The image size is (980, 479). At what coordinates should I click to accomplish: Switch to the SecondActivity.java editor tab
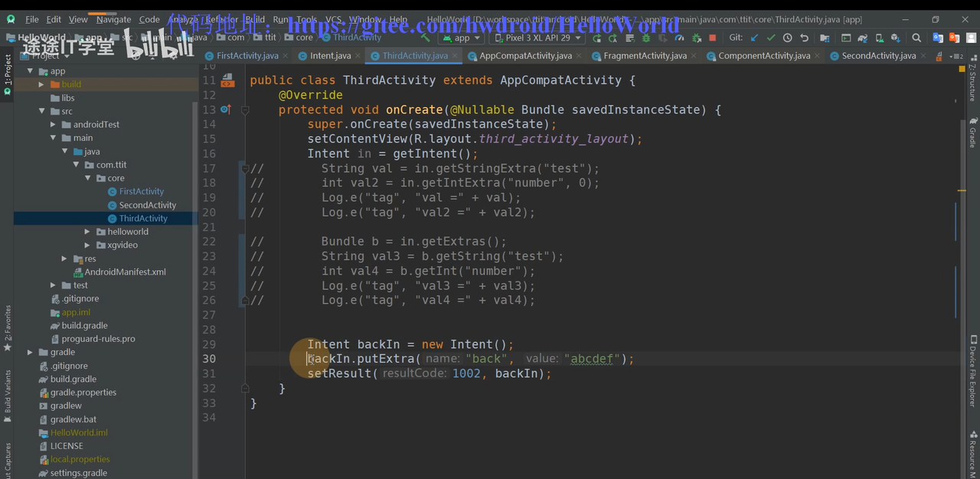tap(879, 56)
